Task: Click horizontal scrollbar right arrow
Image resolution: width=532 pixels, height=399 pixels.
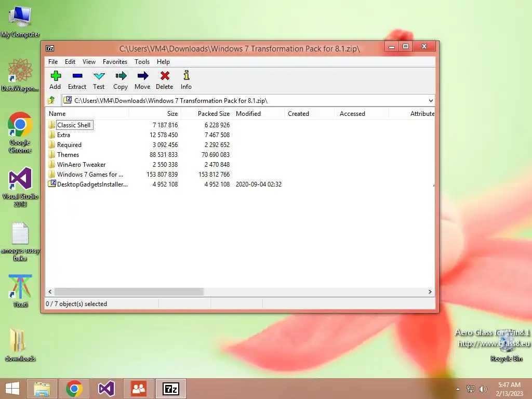Action: 430,291
